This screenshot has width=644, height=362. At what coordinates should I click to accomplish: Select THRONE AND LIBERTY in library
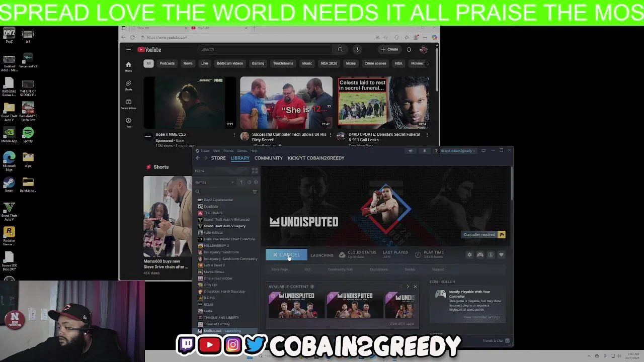(221, 318)
